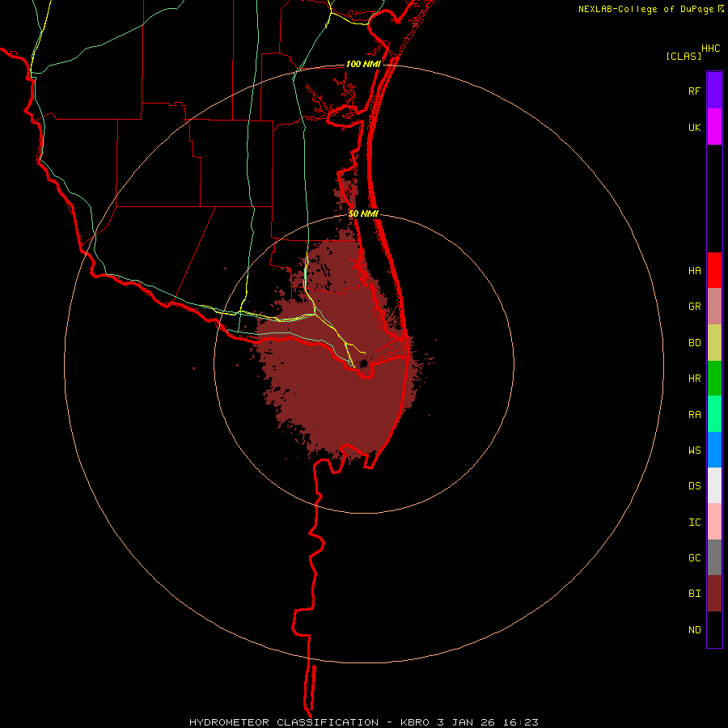Viewport: 728px width, 728px height.
Task: Click the Hydrometeor Classification KBRO title caption
Action: [363, 722]
